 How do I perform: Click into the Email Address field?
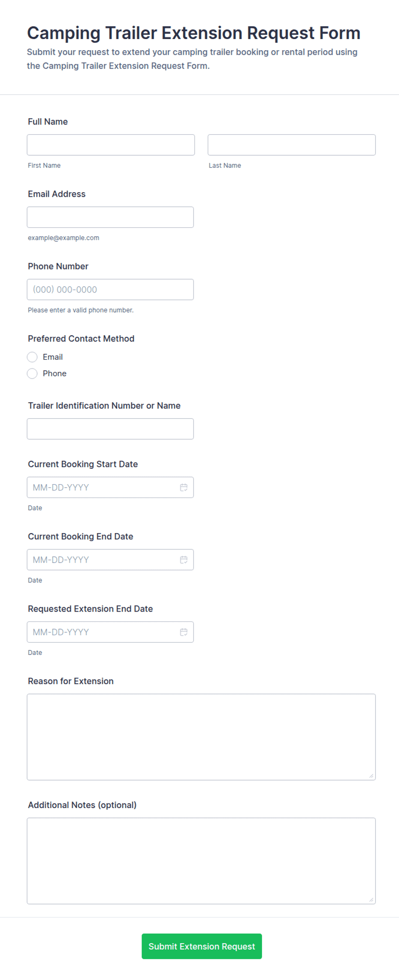tap(110, 217)
